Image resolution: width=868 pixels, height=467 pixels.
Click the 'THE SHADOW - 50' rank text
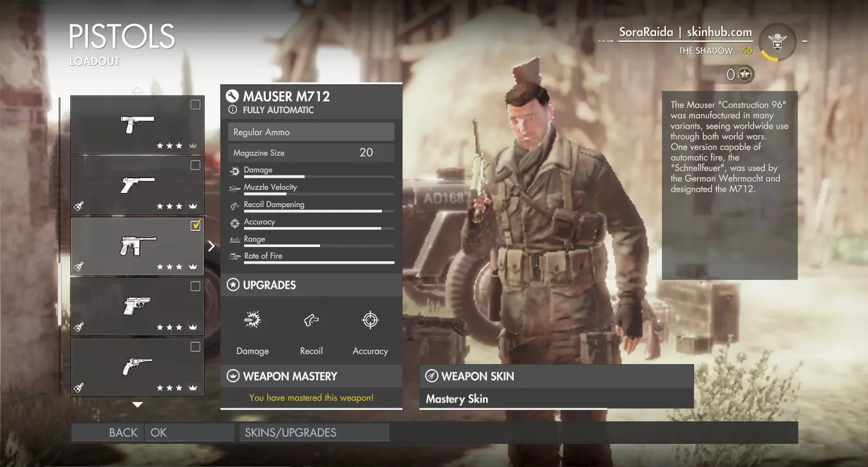715,51
